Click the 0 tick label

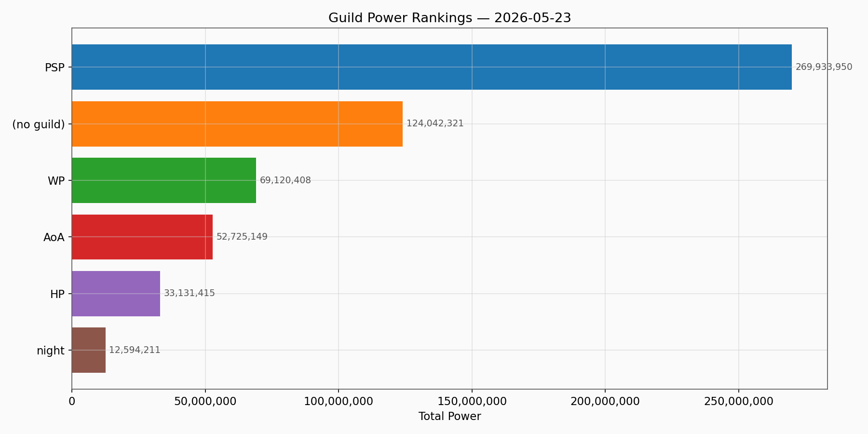pyautogui.click(x=72, y=401)
